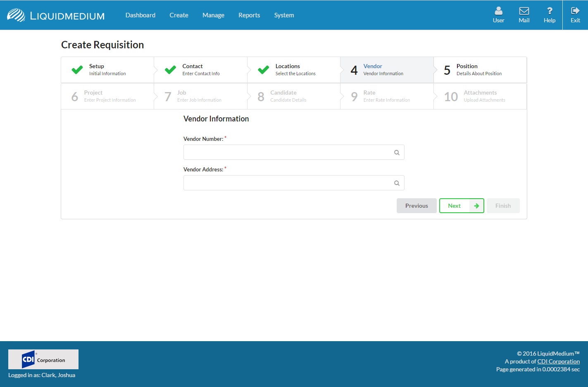Viewport: 588px width, 387px height.
Task: Click the Vendor Number search magnifier icon
Action: [x=397, y=152]
